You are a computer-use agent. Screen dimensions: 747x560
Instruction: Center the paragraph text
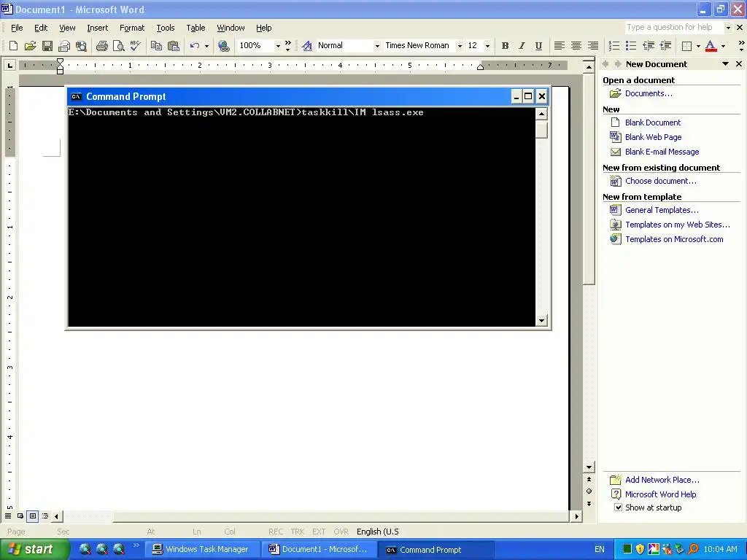click(576, 46)
